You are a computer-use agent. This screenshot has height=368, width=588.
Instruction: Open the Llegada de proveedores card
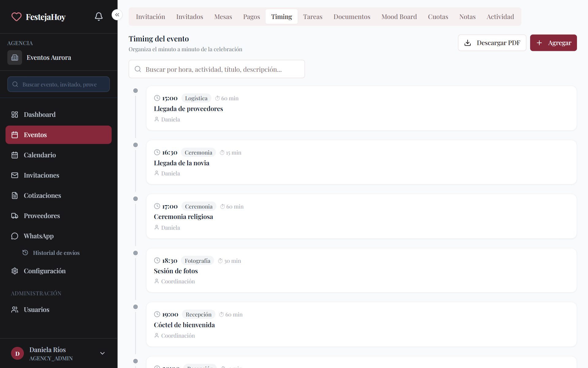point(361,108)
